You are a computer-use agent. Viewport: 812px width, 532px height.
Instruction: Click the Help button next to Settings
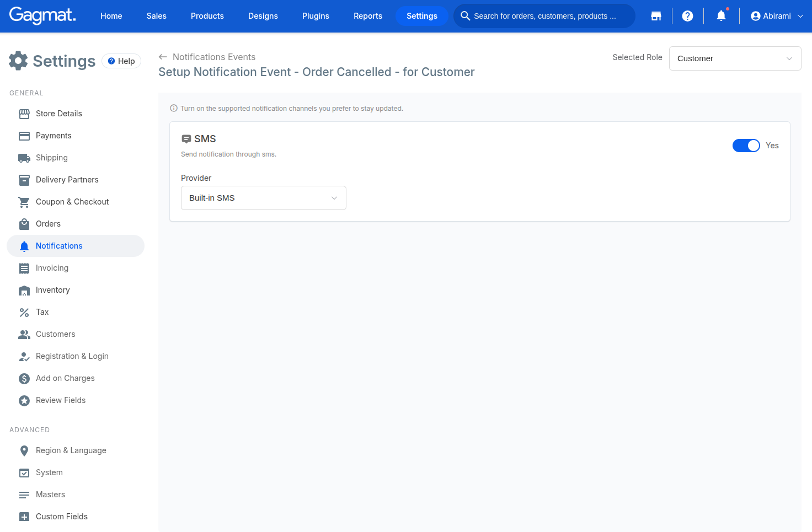point(121,61)
